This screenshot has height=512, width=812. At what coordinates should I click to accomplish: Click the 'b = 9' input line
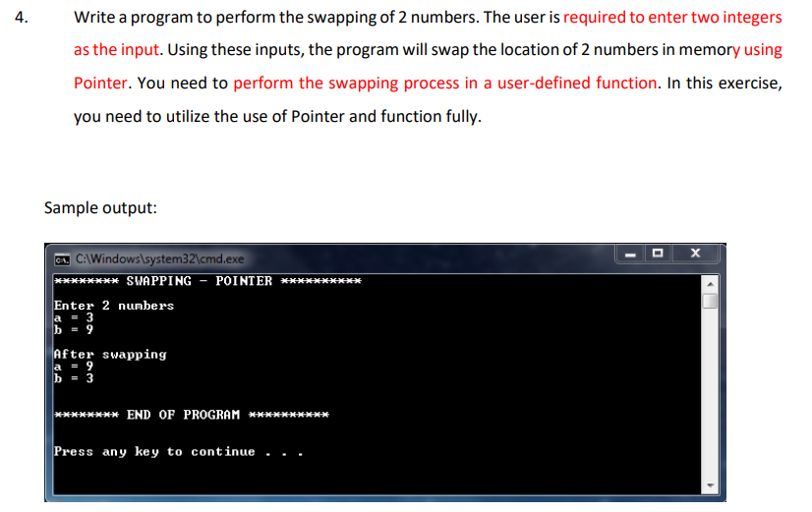point(74,330)
